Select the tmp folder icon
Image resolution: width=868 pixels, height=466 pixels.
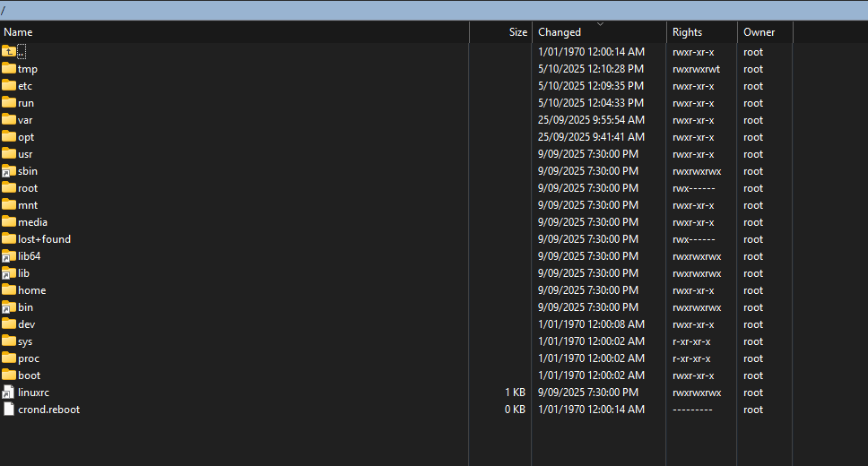[x=9, y=68]
